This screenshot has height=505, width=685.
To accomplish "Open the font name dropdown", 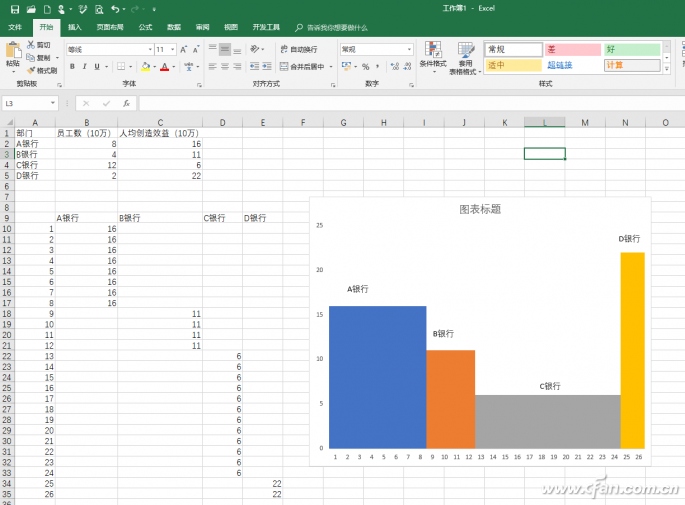I will tap(150, 49).
